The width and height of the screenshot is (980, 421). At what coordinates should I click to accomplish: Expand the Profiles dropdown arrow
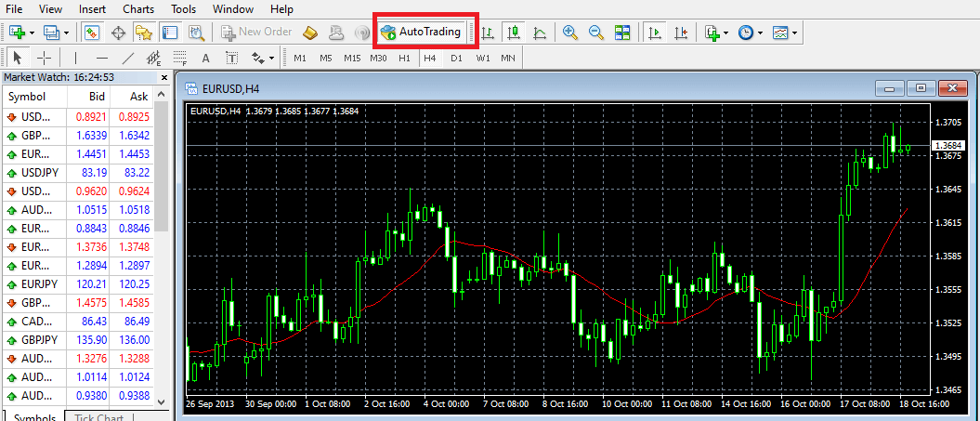pos(66,32)
